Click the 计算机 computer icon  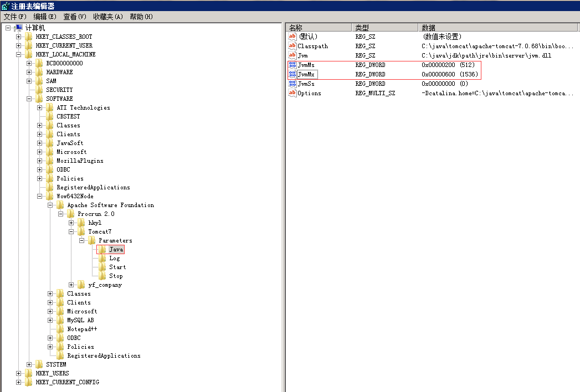pyautogui.click(x=18, y=28)
